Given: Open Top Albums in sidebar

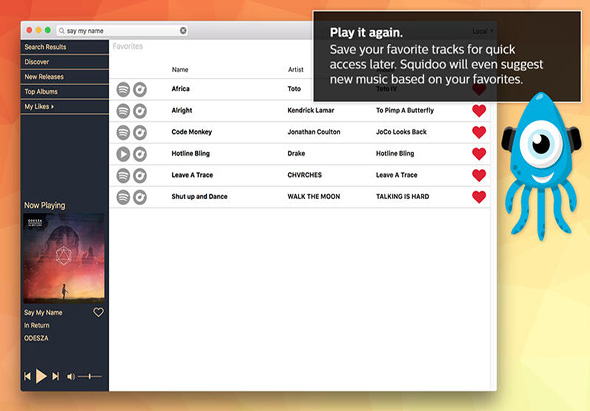Looking at the screenshot, I should [x=65, y=92].
